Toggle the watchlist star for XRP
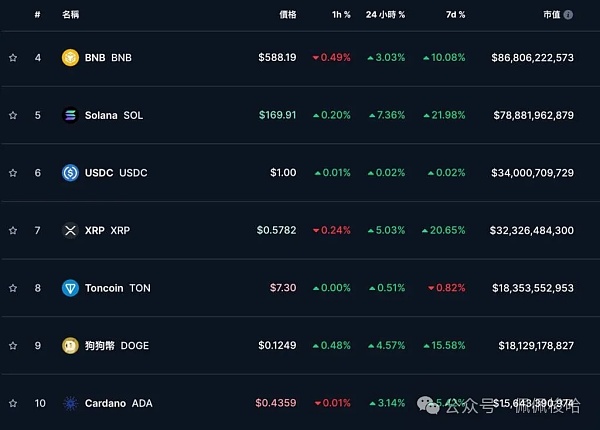The height and width of the screenshot is (430, 600). (13, 230)
